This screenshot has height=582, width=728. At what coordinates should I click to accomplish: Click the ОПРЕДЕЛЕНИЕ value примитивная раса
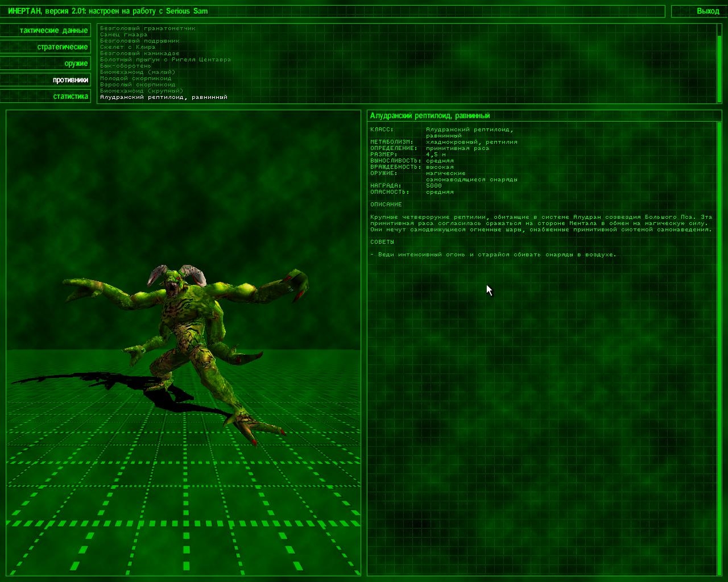(458, 148)
